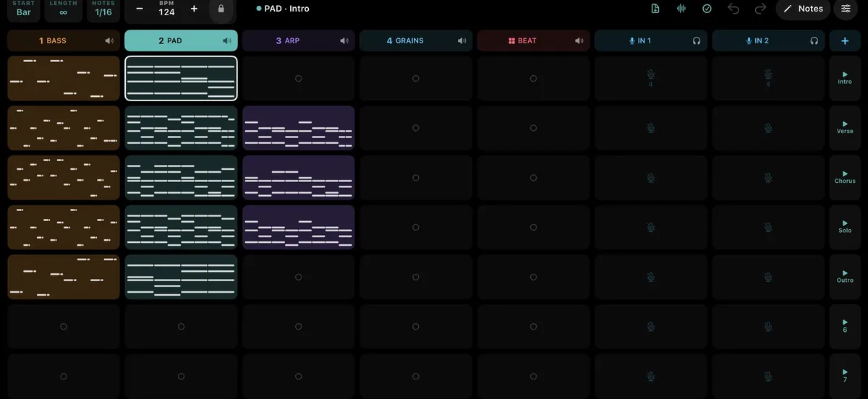Select the 3 ARP track header

(x=299, y=40)
